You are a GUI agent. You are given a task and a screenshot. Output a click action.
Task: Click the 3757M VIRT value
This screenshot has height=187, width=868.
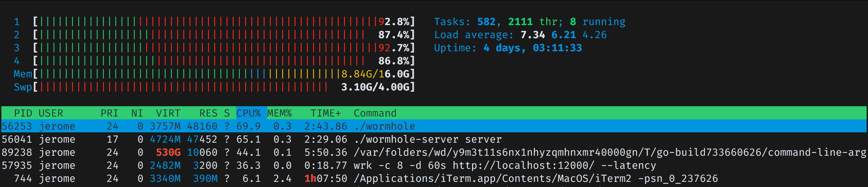[165, 126]
